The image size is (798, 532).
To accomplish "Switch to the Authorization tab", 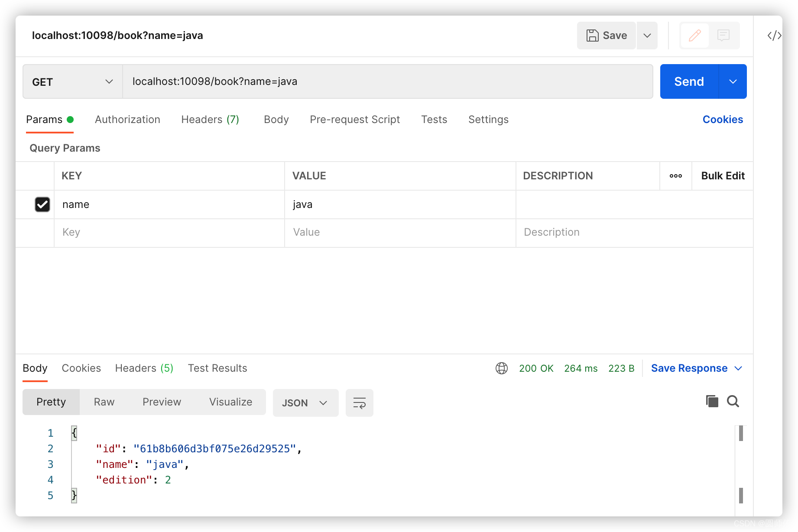I will click(x=127, y=120).
